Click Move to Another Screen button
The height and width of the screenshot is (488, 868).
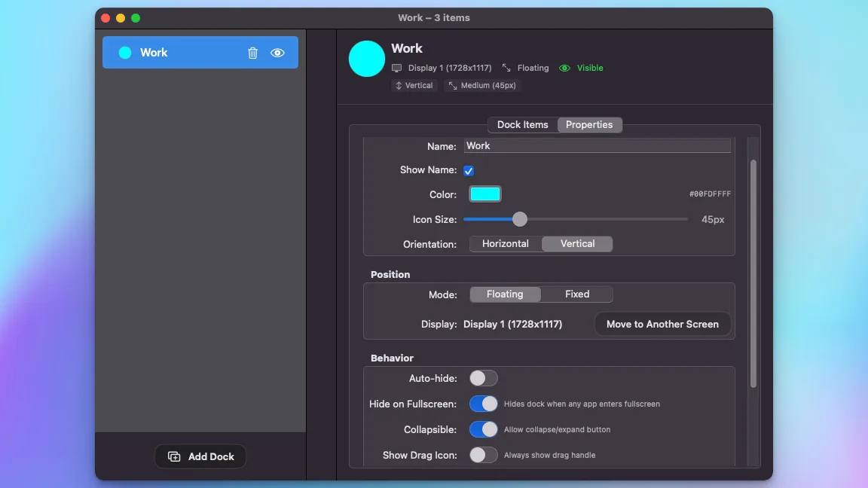coord(662,325)
